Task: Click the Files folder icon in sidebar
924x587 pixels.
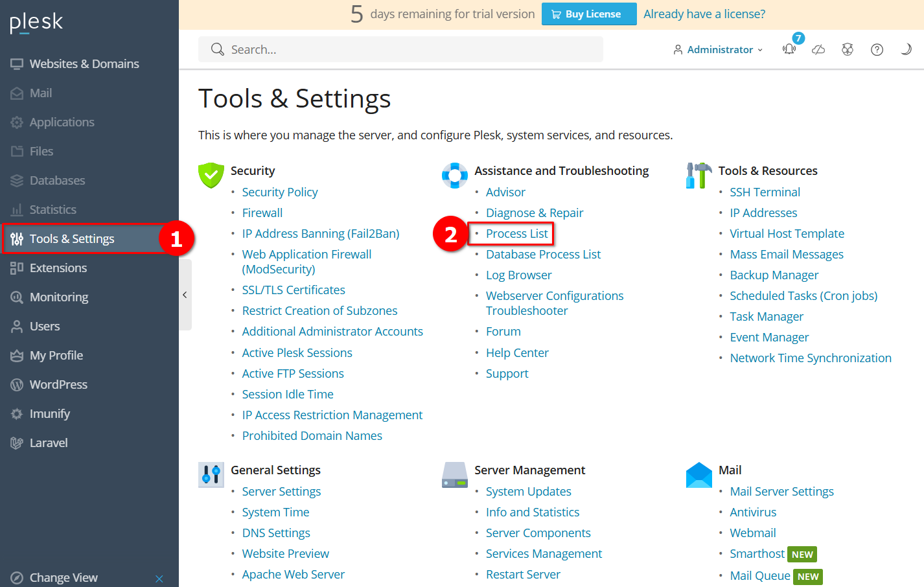Action: coord(17,152)
